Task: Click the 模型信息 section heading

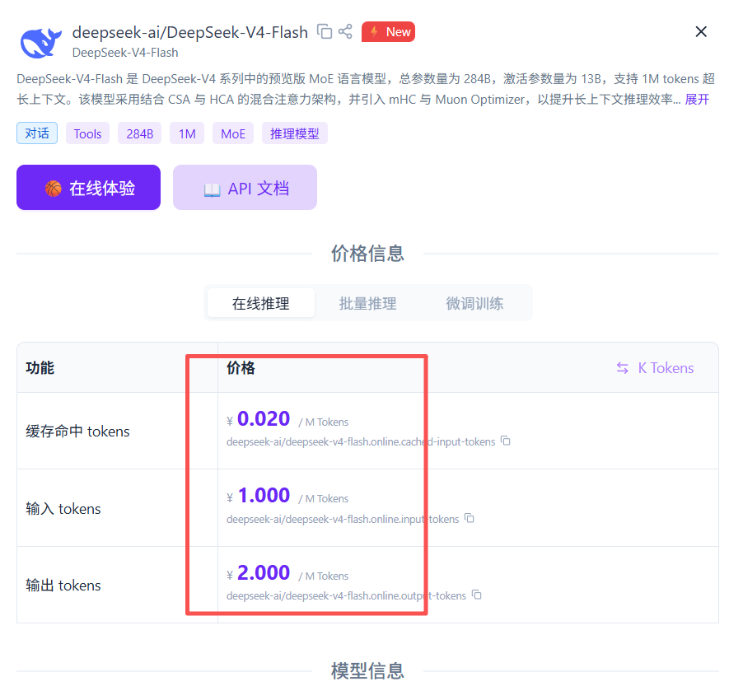Action: coord(367,670)
